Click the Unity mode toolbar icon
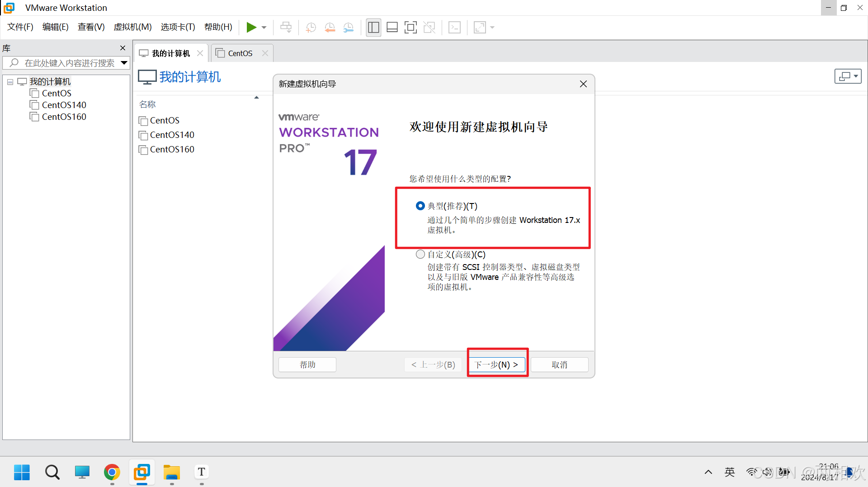Viewport: 868px width, 487px height. 429,28
